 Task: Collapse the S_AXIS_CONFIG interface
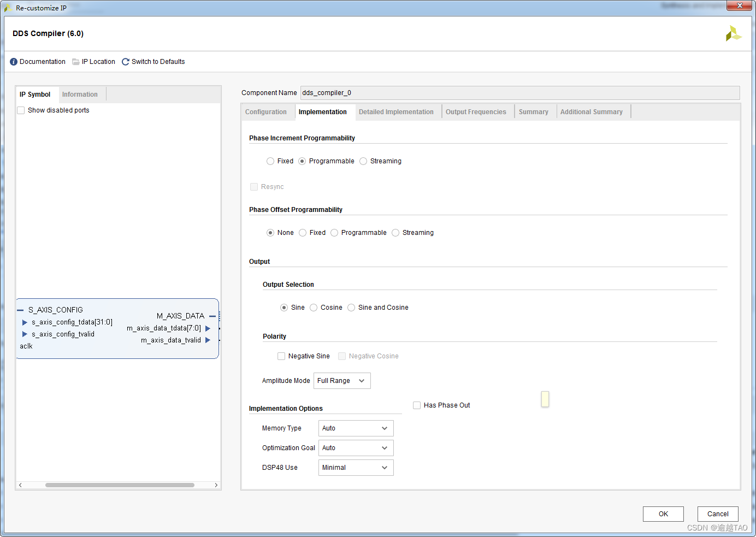point(20,310)
